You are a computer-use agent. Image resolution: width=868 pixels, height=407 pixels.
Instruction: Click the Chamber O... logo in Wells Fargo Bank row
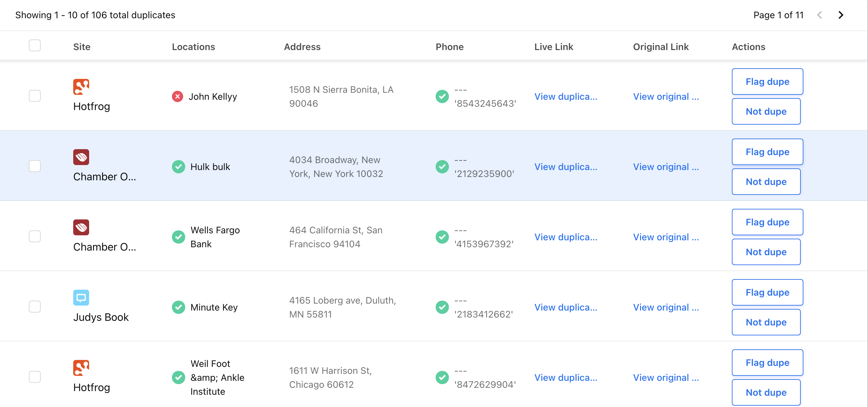[81, 227]
